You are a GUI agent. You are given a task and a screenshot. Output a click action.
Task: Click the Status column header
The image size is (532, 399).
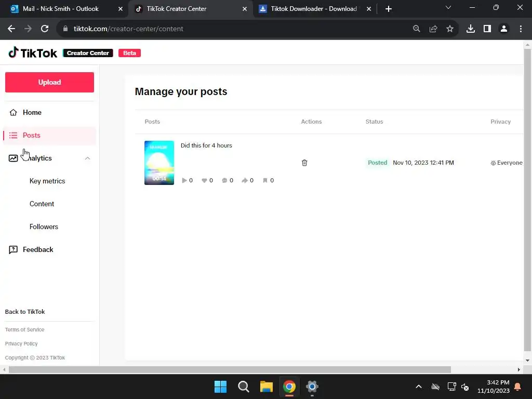[374, 122]
